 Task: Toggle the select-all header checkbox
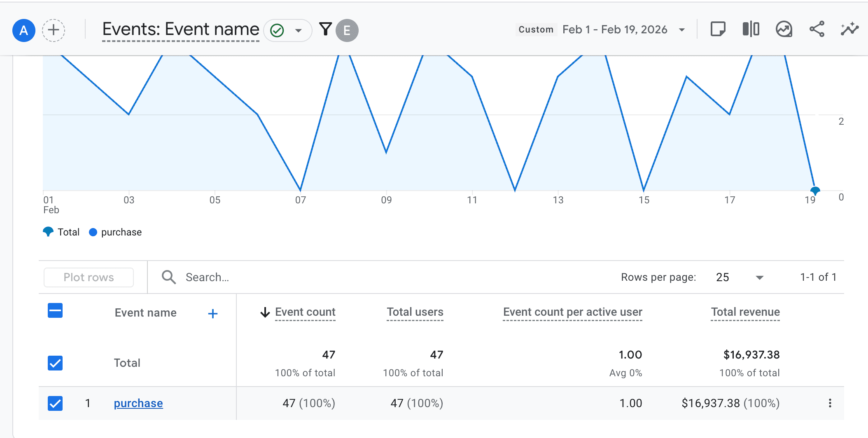55,310
